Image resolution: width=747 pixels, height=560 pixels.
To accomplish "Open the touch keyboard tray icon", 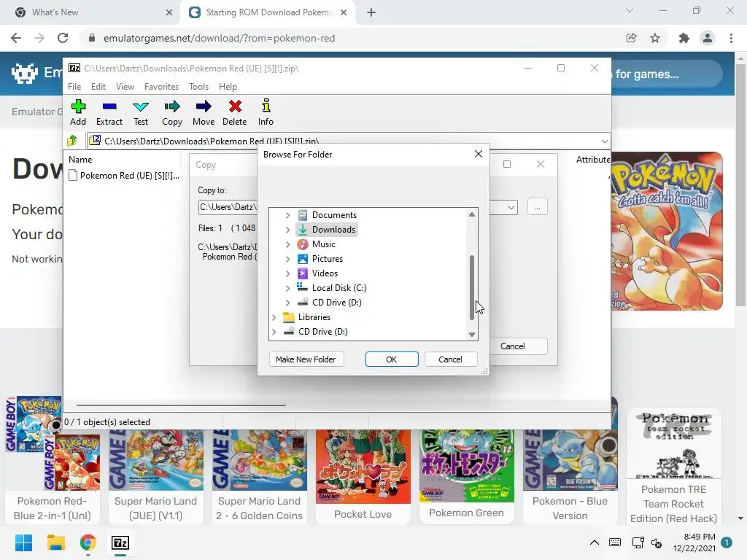I will (615, 542).
